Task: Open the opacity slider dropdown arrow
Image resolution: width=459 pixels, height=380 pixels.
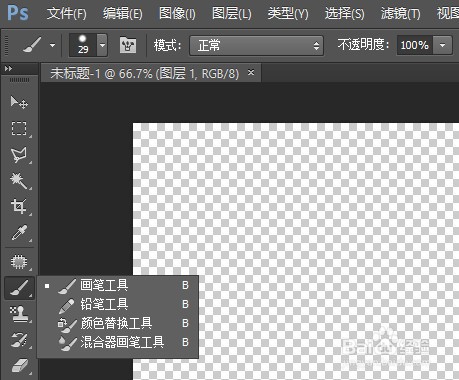Action: coord(442,45)
